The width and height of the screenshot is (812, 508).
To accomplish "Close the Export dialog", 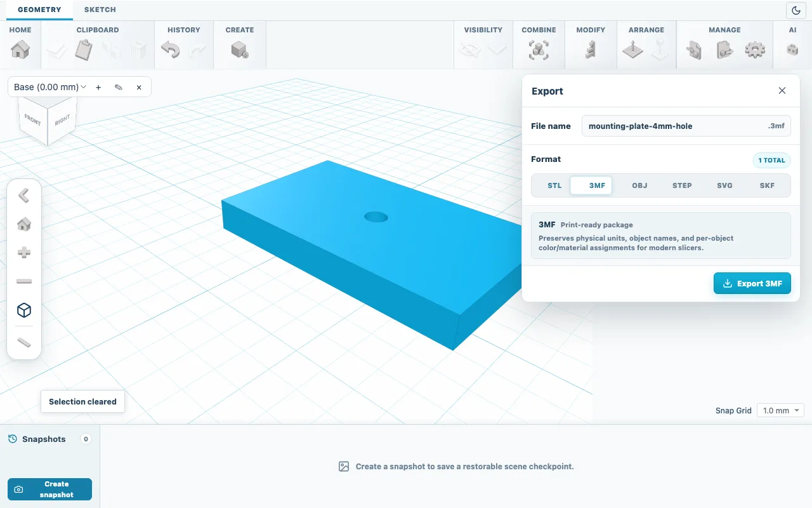I will click(782, 91).
